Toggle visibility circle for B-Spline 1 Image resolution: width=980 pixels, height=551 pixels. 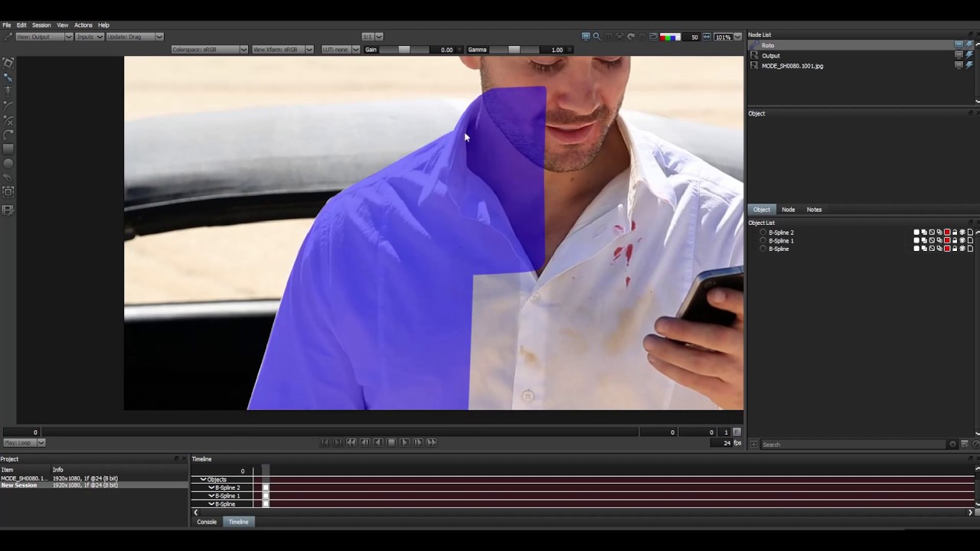(763, 240)
